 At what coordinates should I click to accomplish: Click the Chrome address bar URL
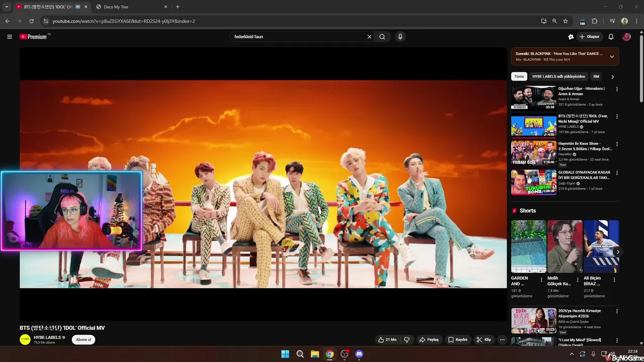click(x=124, y=21)
